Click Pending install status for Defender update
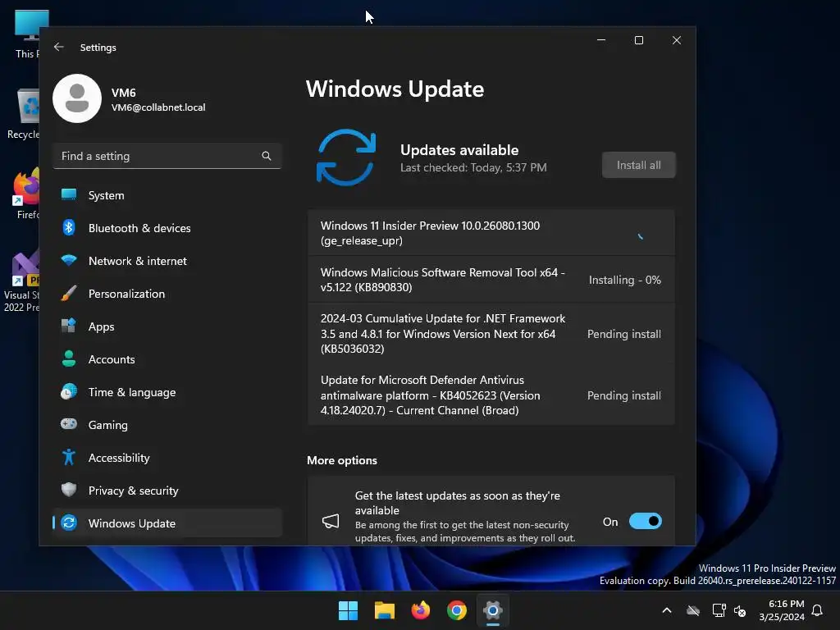Viewport: 840px width, 630px height. (x=624, y=395)
